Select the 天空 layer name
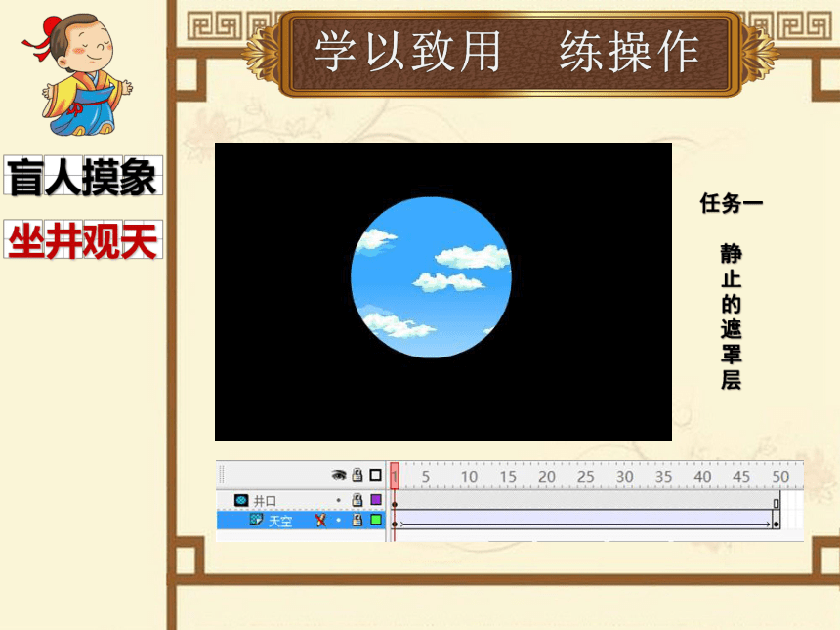840x630 pixels. (280, 521)
